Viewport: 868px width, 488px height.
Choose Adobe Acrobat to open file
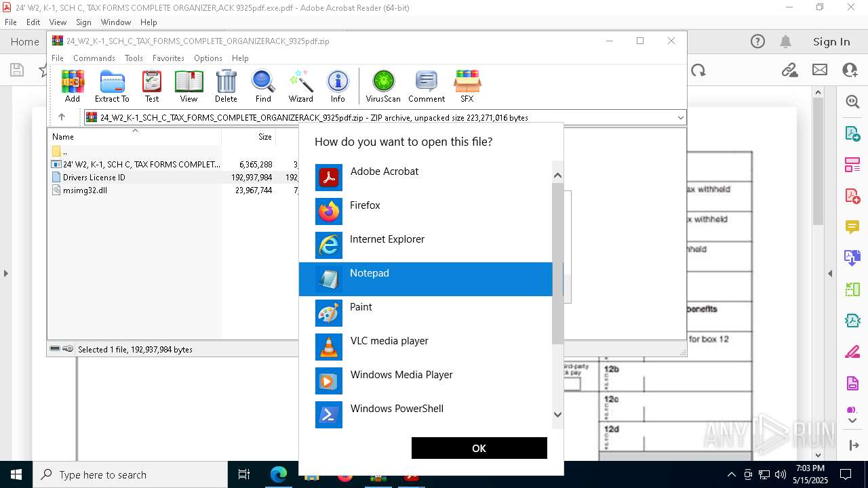(427, 178)
